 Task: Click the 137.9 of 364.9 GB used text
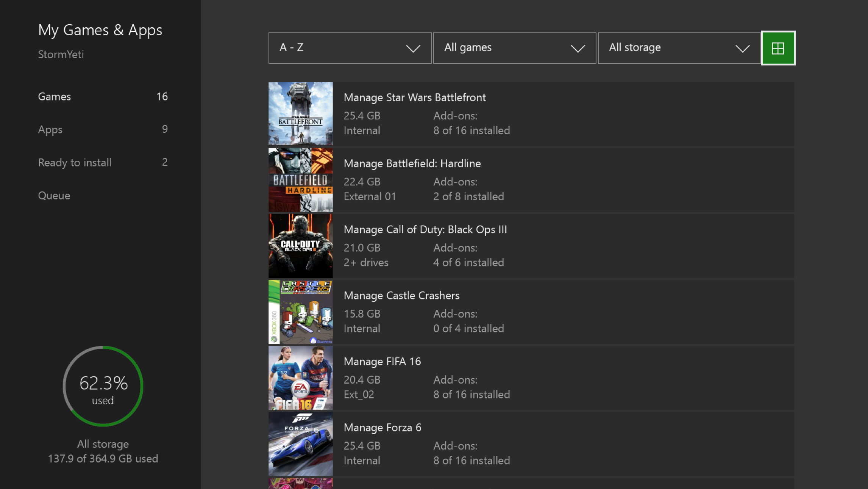click(103, 459)
